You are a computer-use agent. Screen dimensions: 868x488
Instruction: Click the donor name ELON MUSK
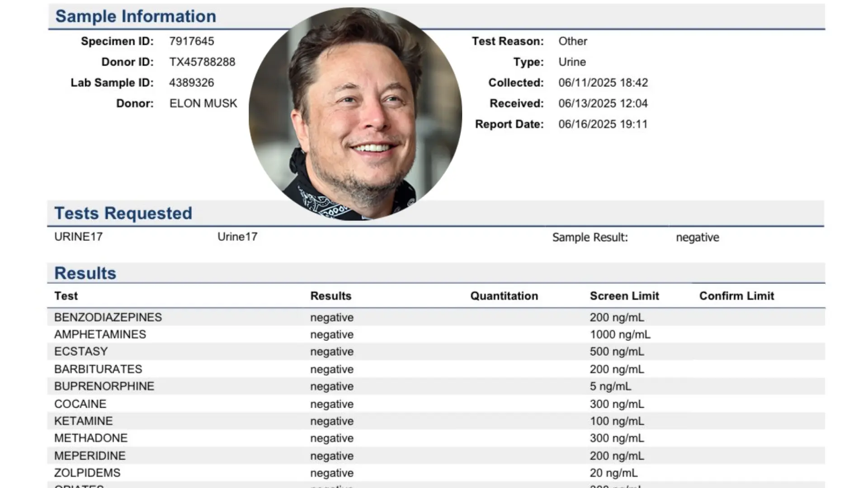(202, 103)
